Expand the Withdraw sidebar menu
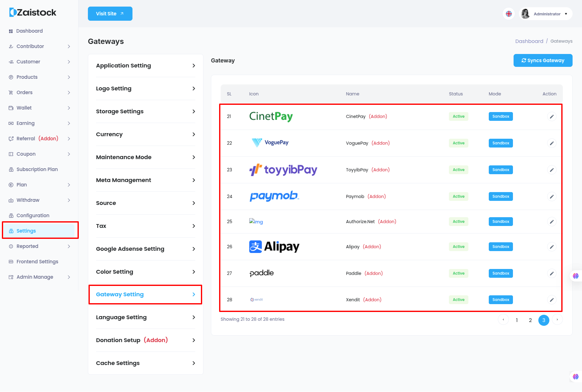This screenshot has width=582, height=392. point(39,200)
